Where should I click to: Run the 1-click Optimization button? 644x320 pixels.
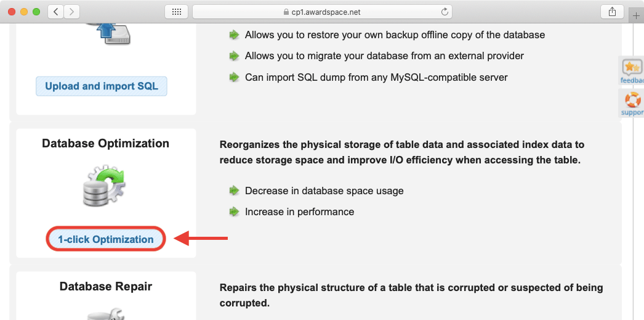pos(106,239)
